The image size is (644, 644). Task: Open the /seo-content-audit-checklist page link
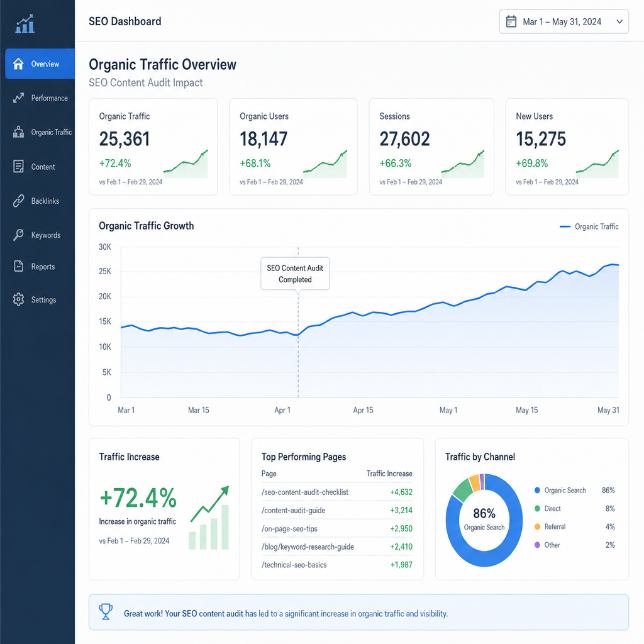click(305, 492)
